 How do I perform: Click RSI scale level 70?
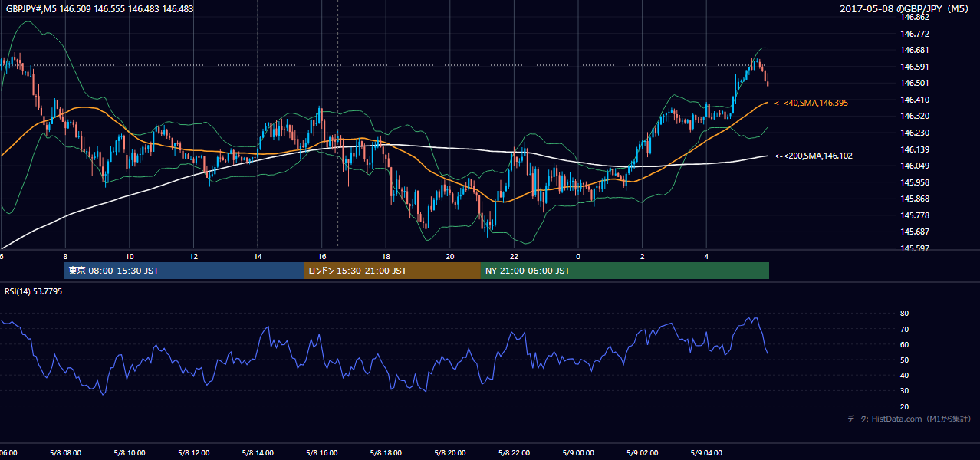[905, 329]
